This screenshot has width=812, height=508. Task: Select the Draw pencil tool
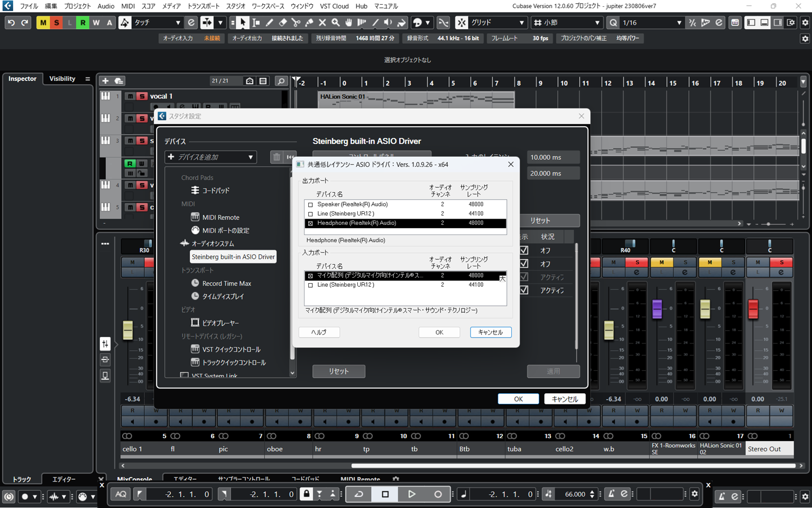(269, 23)
